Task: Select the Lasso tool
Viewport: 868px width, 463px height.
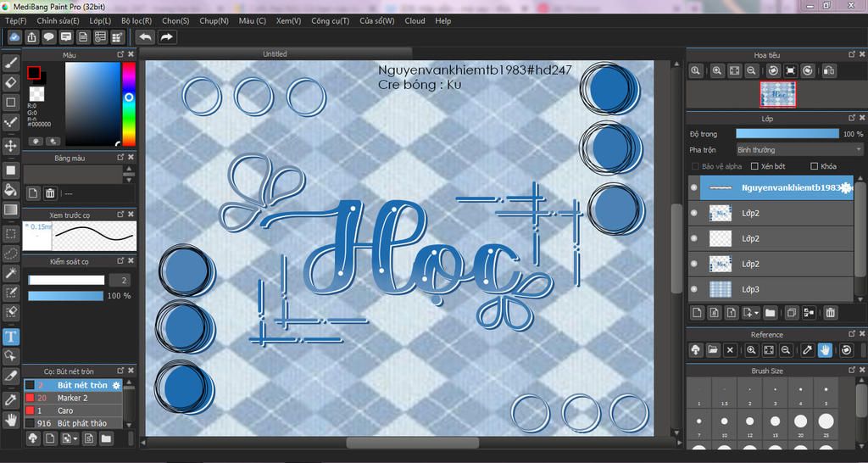Action: click(10, 254)
